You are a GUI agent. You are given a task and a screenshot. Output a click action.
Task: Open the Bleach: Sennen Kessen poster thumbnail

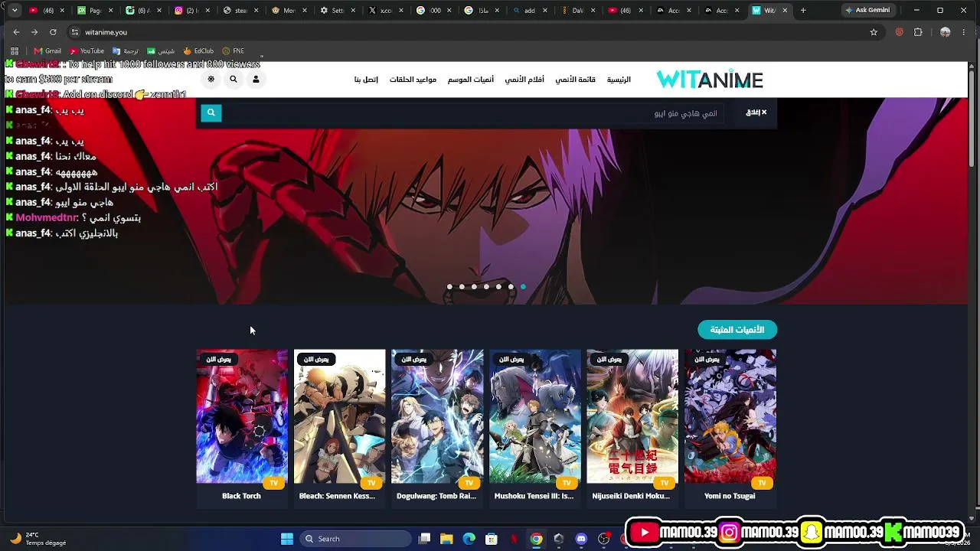pos(339,417)
